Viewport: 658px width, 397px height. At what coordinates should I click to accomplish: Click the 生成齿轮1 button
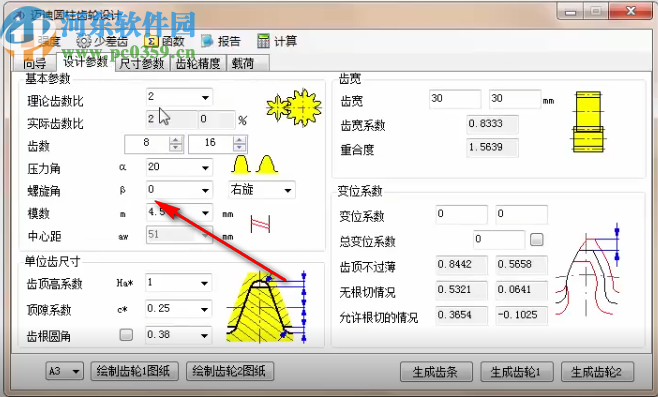(x=517, y=372)
